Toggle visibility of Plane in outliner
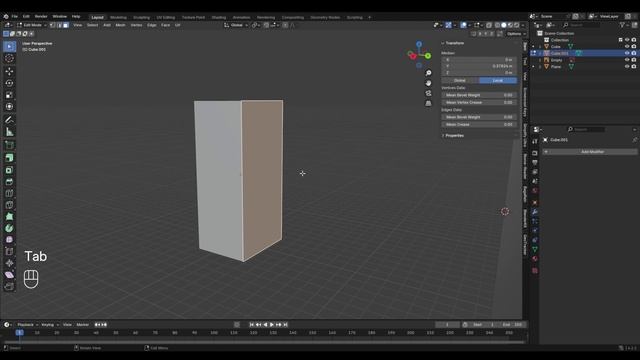 627,67
